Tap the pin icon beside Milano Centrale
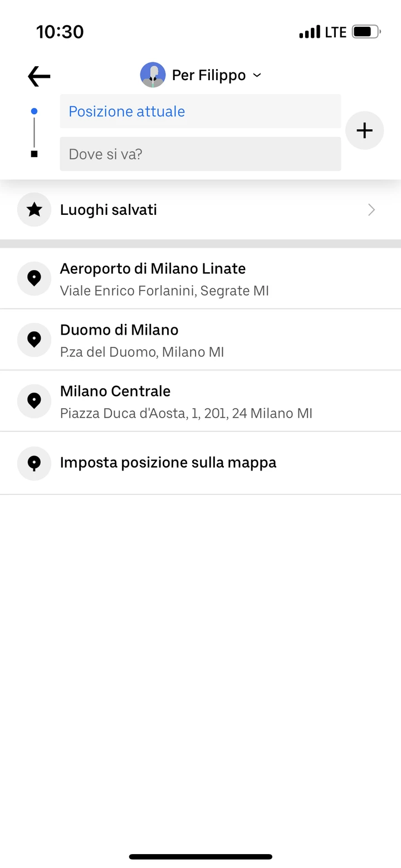Viewport: 401px width, 868px height. [35, 400]
